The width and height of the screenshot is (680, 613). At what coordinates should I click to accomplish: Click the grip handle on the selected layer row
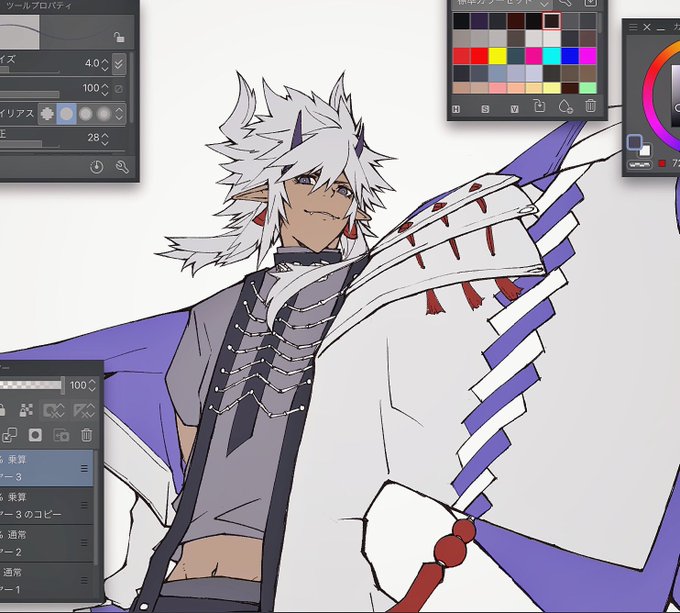[x=84, y=468]
